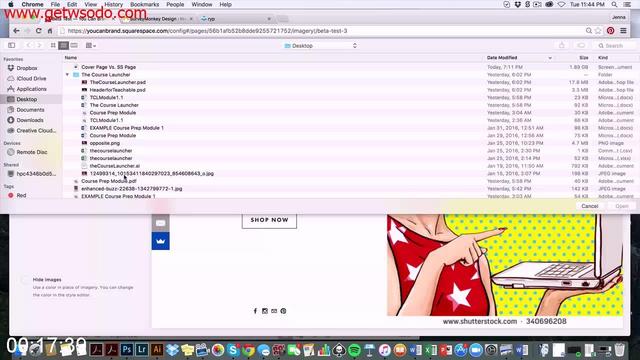
Task: Click the Share icon in file dialog toolbar
Action: (562, 45)
